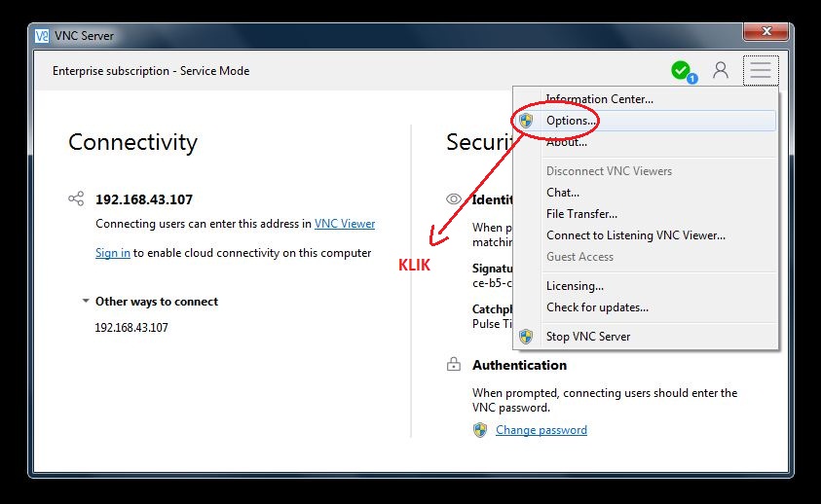Collapse the Other ways to connect section
This screenshot has width=821, height=504.
[x=86, y=301]
